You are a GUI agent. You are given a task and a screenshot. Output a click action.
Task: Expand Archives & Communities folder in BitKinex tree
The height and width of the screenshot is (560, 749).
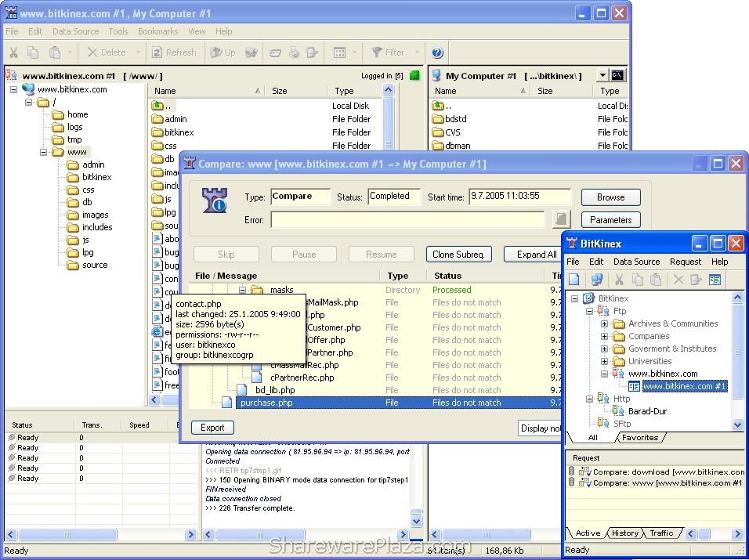click(x=604, y=323)
